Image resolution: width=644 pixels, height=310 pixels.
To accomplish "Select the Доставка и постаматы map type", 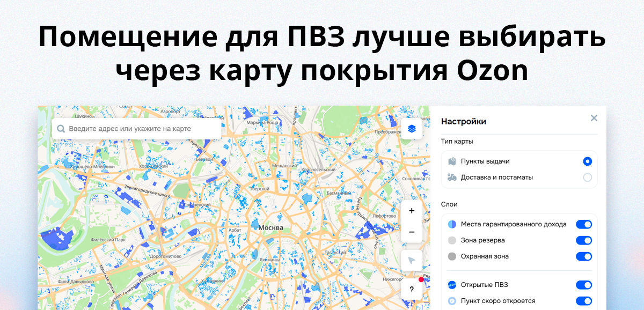I will (x=588, y=177).
